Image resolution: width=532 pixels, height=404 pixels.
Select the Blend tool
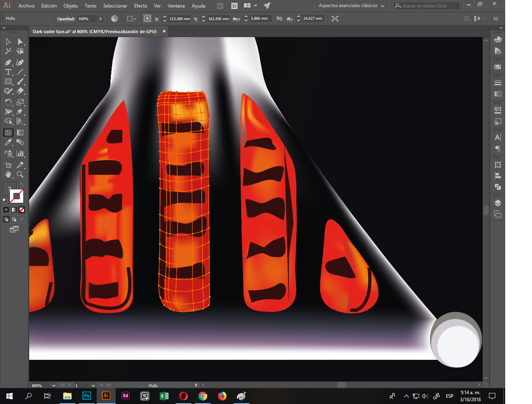click(x=20, y=142)
